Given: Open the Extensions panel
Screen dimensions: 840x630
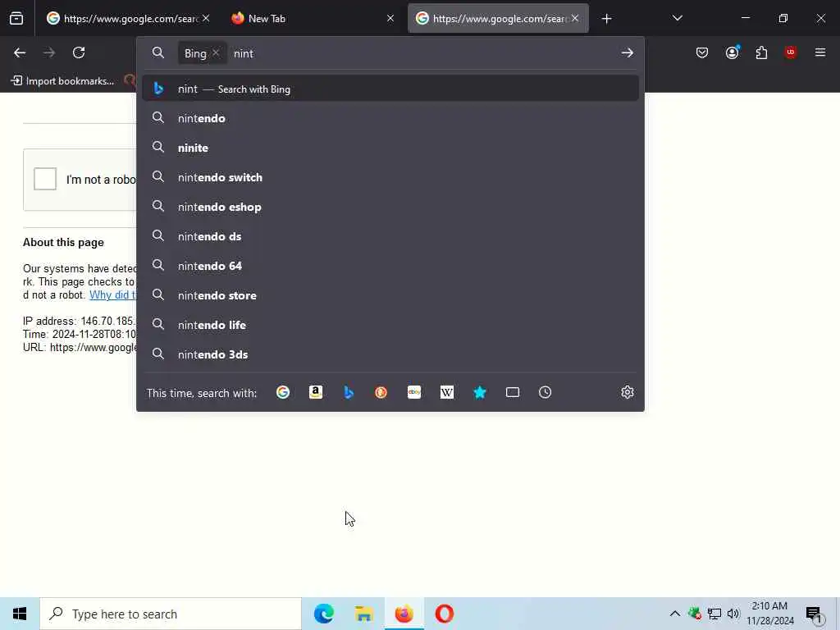Looking at the screenshot, I should tap(761, 52).
